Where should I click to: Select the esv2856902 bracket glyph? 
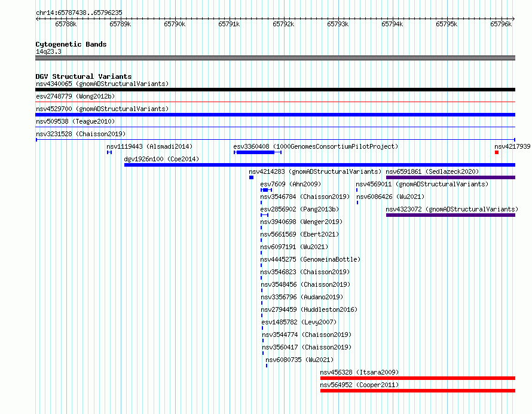[265, 215]
